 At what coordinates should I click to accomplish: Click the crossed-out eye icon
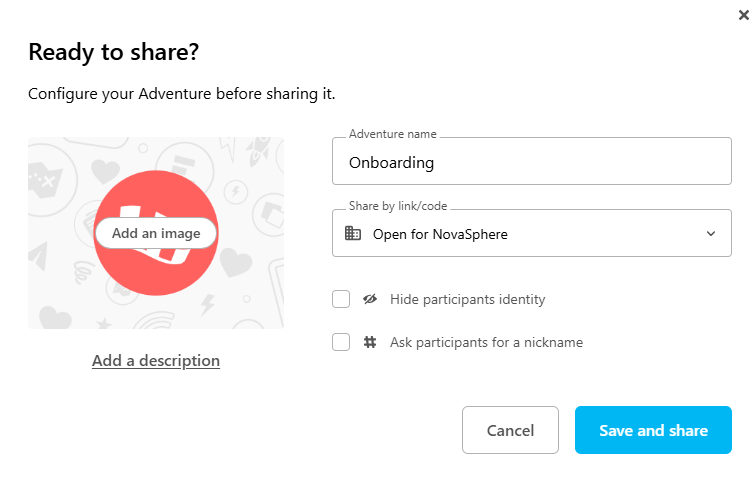click(370, 299)
